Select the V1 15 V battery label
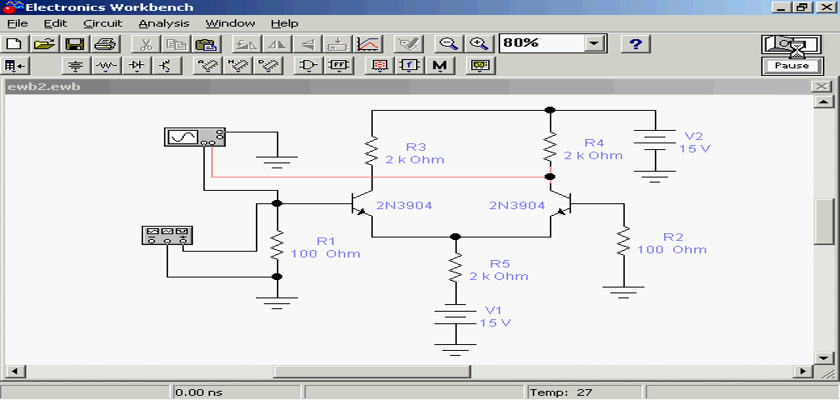 (495, 316)
